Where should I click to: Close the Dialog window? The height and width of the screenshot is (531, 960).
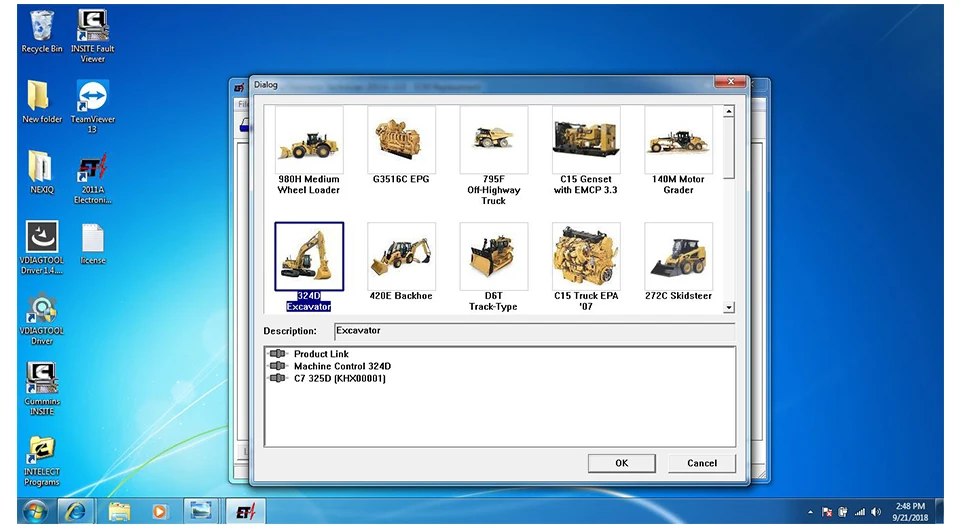[730, 81]
